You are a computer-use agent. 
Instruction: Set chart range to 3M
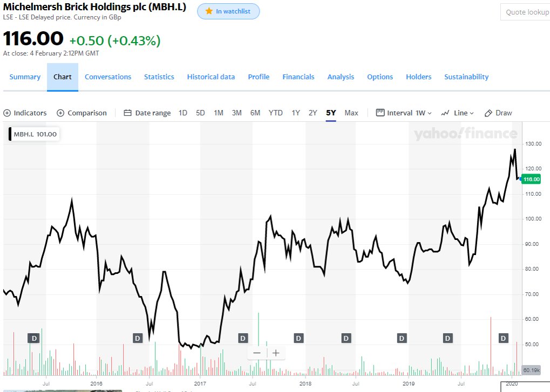click(x=237, y=113)
